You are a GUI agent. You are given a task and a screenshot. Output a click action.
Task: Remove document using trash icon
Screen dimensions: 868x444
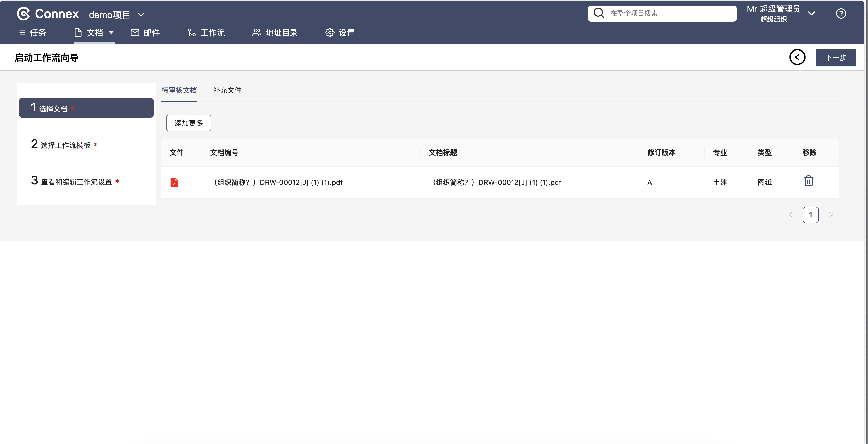[x=808, y=181]
